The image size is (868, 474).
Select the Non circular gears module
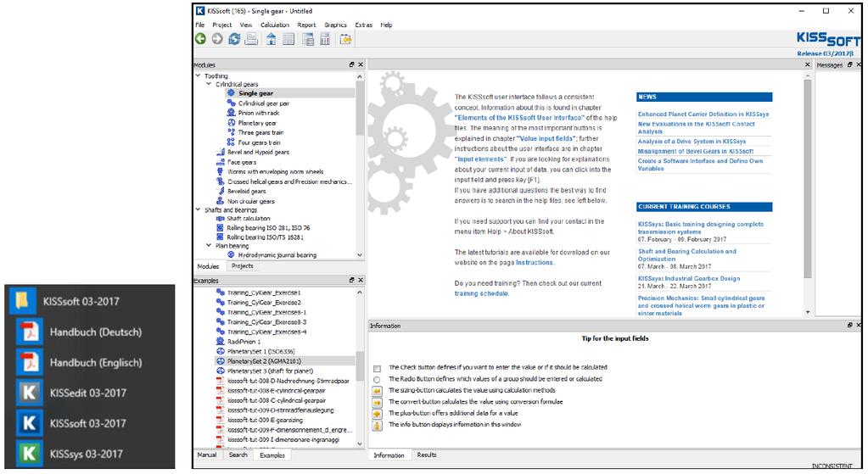[x=251, y=201]
